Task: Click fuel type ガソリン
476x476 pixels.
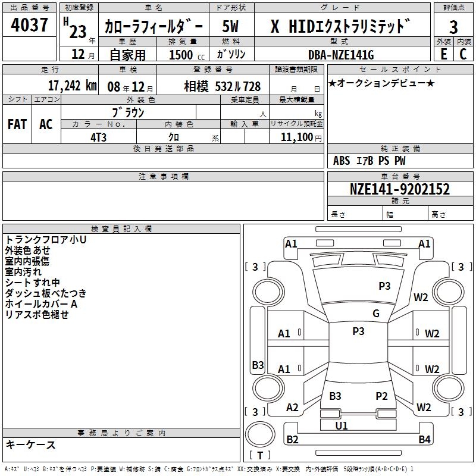Action: (x=231, y=54)
